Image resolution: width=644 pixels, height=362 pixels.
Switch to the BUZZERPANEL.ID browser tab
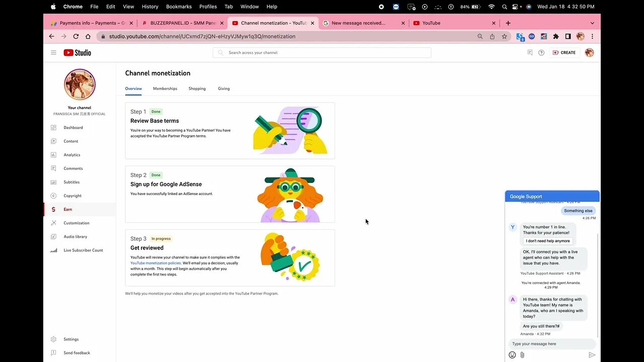point(182,23)
